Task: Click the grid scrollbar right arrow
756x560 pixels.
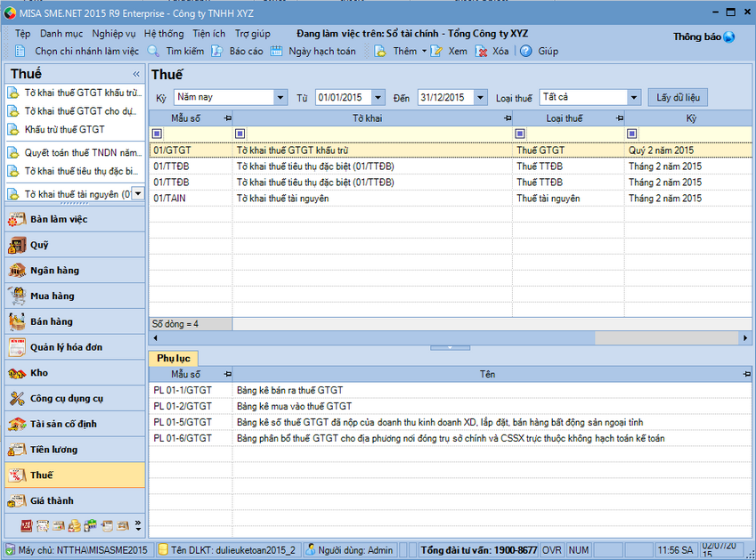Action: (745, 337)
